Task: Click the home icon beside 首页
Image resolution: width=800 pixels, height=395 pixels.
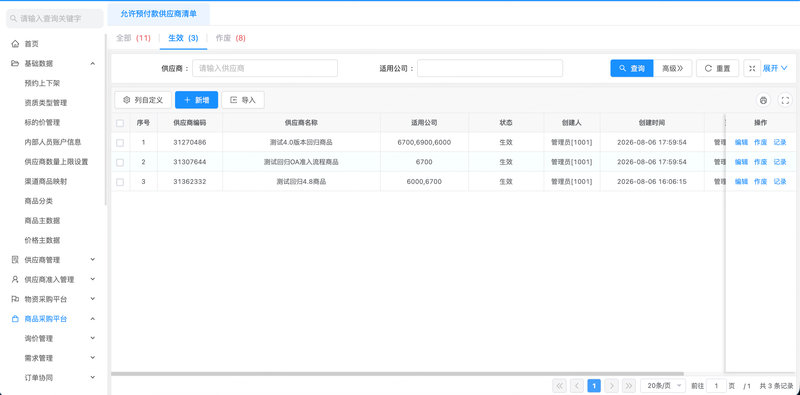Action: 15,44
